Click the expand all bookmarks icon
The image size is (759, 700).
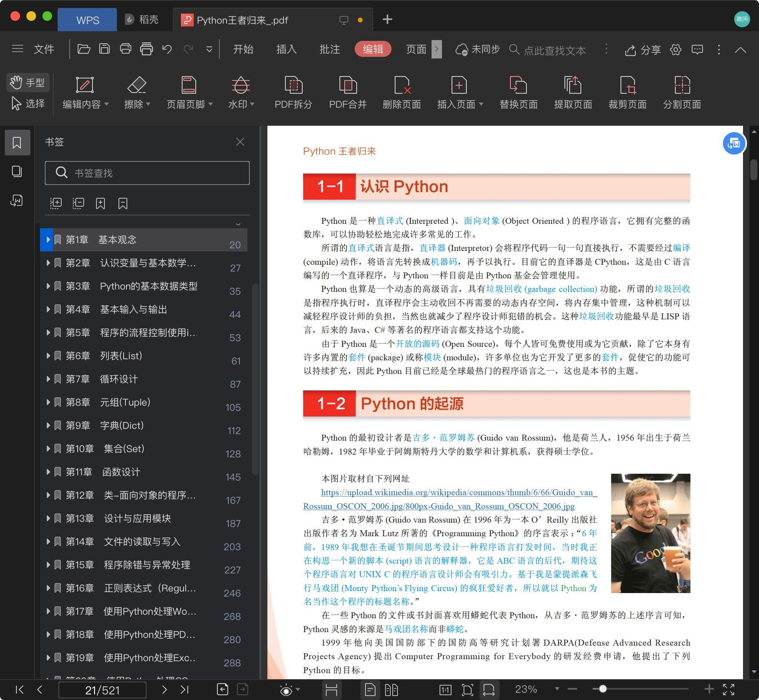56,203
